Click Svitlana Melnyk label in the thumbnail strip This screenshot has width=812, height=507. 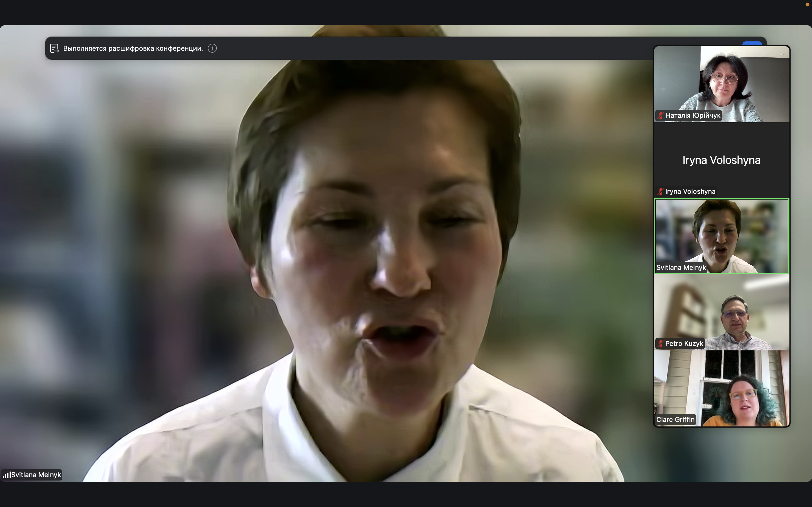[x=681, y=268]
